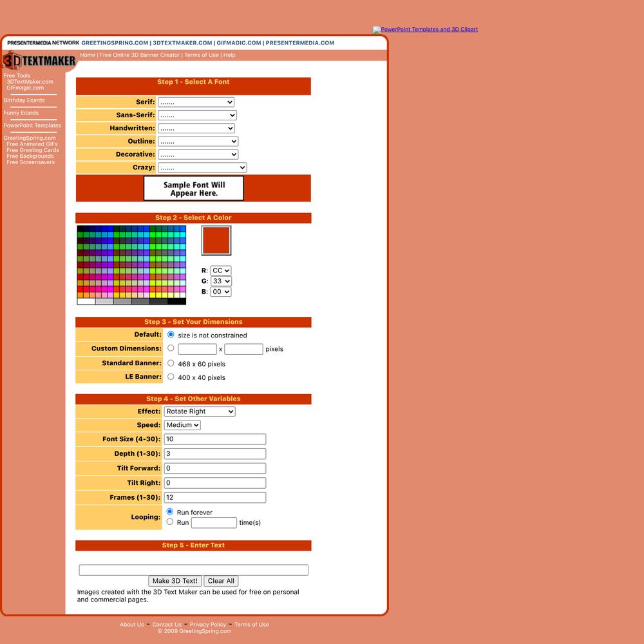The height and width of the screenshot is (644, 644).
Task: Open GIFmagic.com in the left sidebar
Action: pos(25,88)
